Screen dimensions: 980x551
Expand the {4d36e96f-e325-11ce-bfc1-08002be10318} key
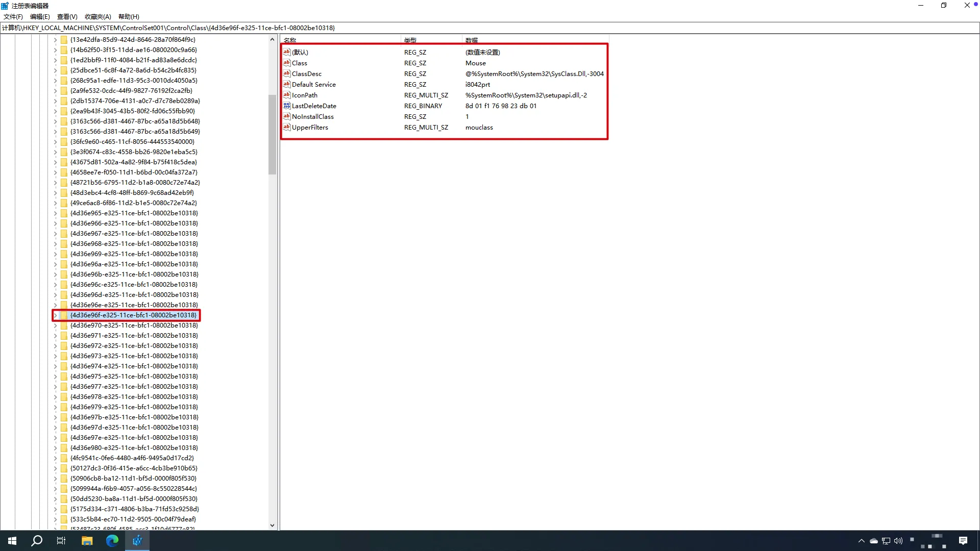tap(56, 315)
